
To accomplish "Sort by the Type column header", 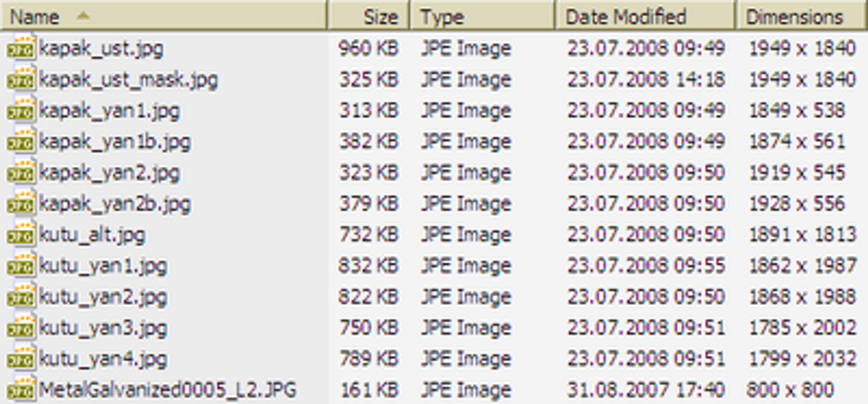I will pyautogui.click(x=483, y=16).
